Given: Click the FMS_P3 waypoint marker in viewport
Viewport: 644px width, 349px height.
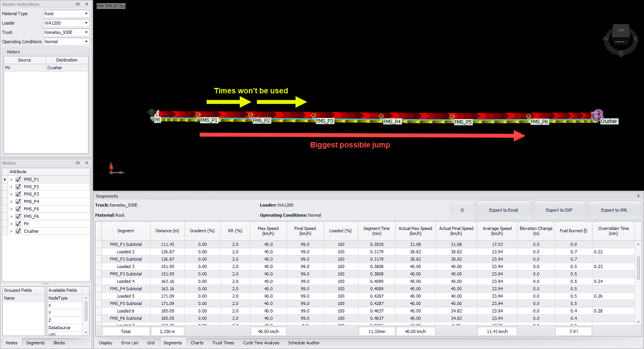Looking at the screenshot, I should (314, 115).
